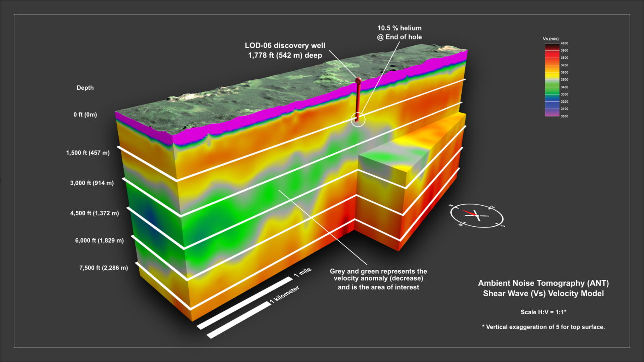Click the white circle at end of hole
Screen dimensions: 644x362
click(x=358, y=120)
